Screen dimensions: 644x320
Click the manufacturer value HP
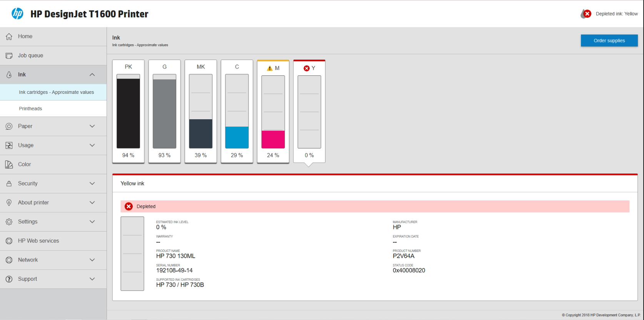pos(397,227)
